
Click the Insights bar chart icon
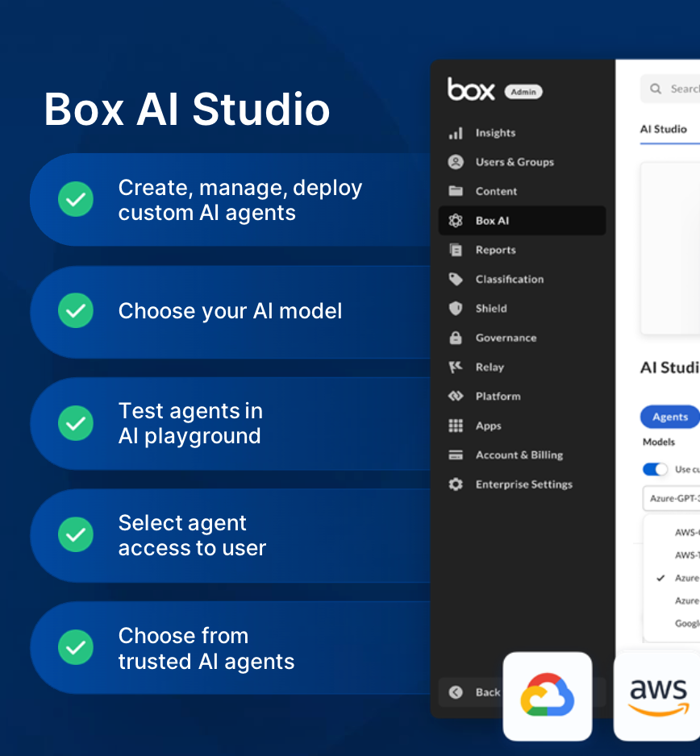(x=456, y=133)
